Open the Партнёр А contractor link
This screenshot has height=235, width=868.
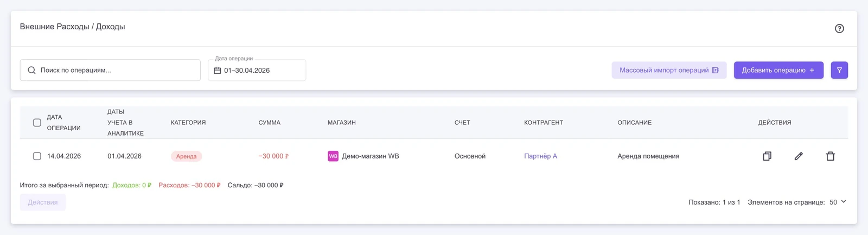(540, 156)
